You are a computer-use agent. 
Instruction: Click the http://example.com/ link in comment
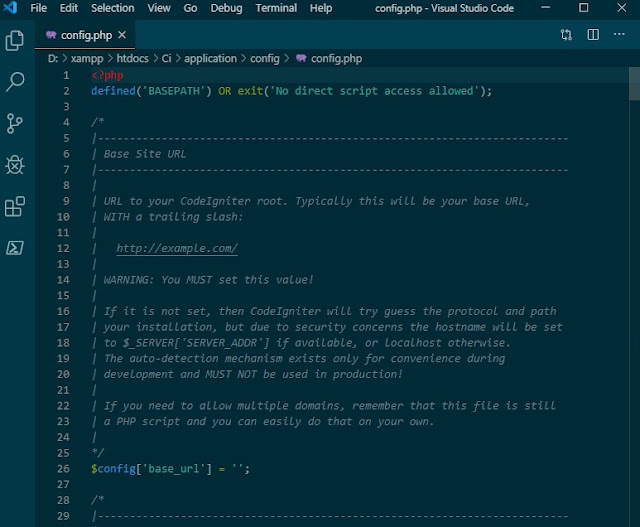177,248
